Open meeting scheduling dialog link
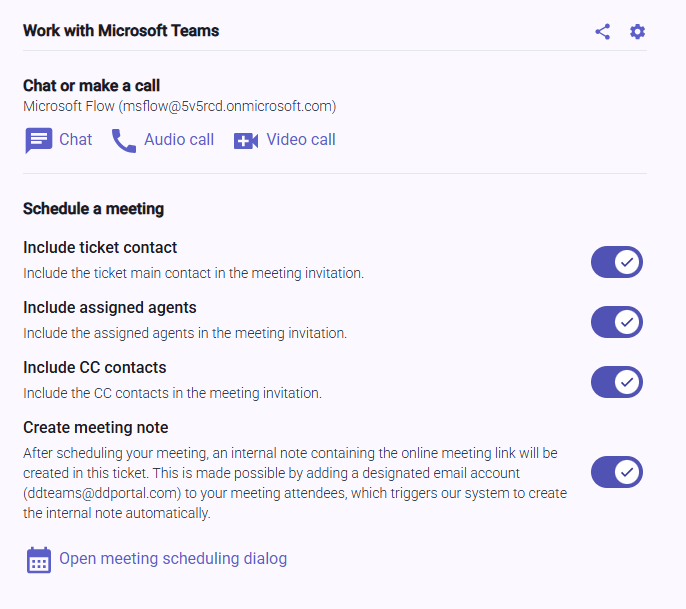Screen dimensions: 686x609 tap(173, 559)
